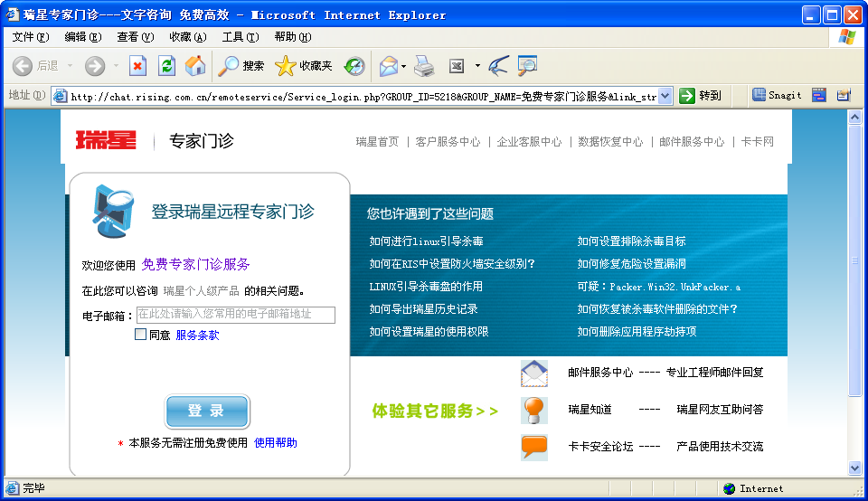The image size is (868, 501).
Task: Open 卡卡网 link
Action: 757,142
